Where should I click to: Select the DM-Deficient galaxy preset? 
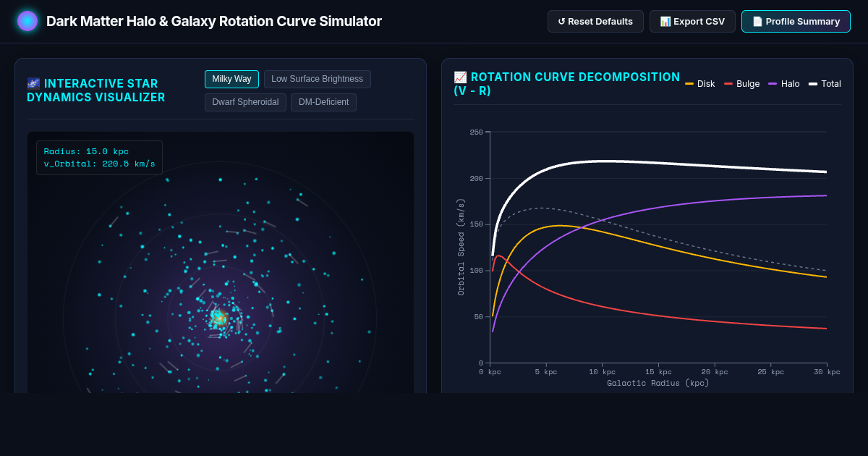(323, 102)
